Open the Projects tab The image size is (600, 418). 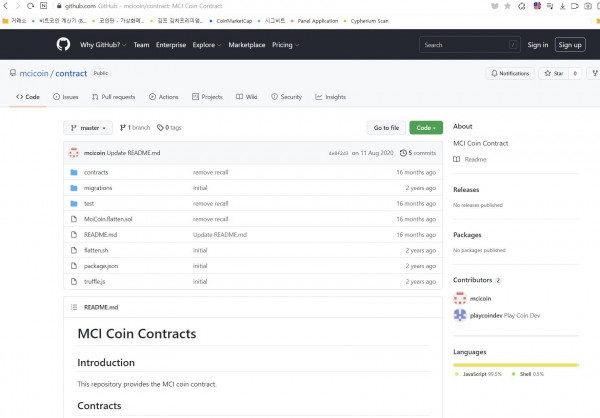[x=207, y=97]
